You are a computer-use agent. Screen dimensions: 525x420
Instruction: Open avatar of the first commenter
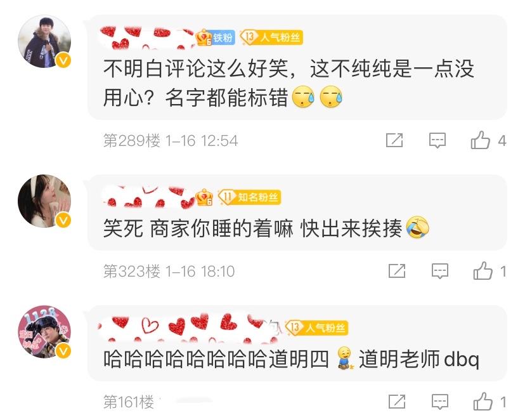(44, 41)
